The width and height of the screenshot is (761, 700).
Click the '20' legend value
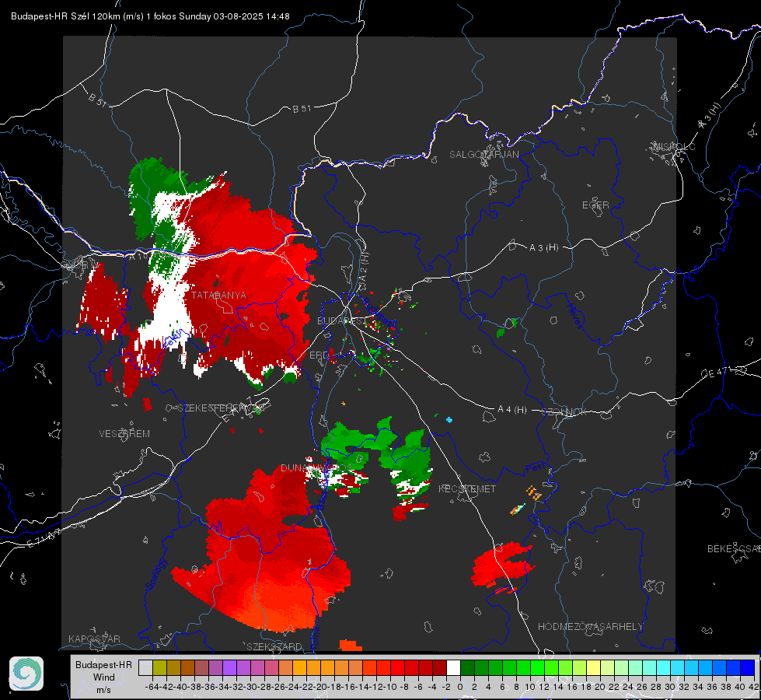click(600, 687)
